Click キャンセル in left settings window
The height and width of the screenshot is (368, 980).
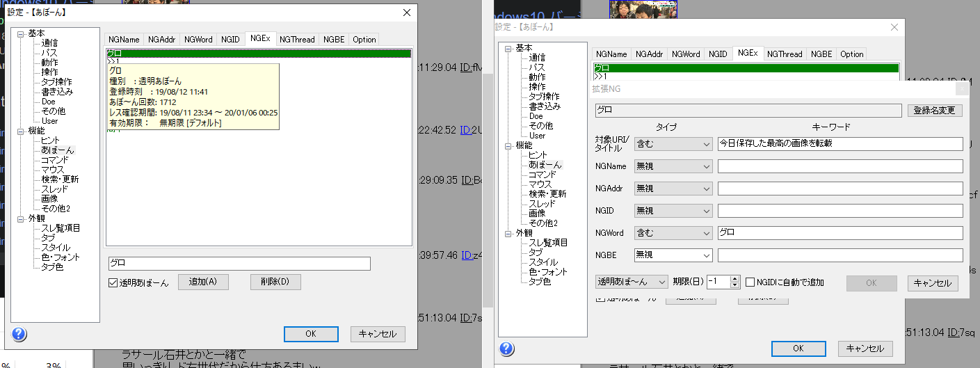pyautogui.click(x=378, y=334)
